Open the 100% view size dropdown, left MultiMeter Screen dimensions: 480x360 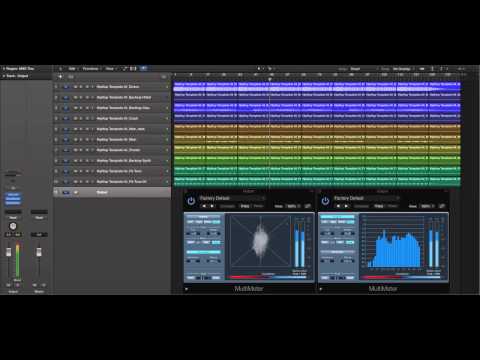click(x=293, y=206)
